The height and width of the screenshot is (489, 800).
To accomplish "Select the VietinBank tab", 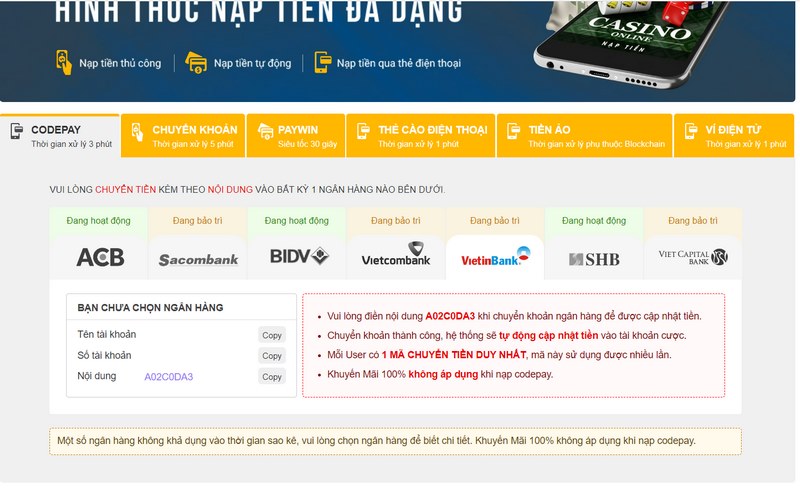I will coord(494,258).
